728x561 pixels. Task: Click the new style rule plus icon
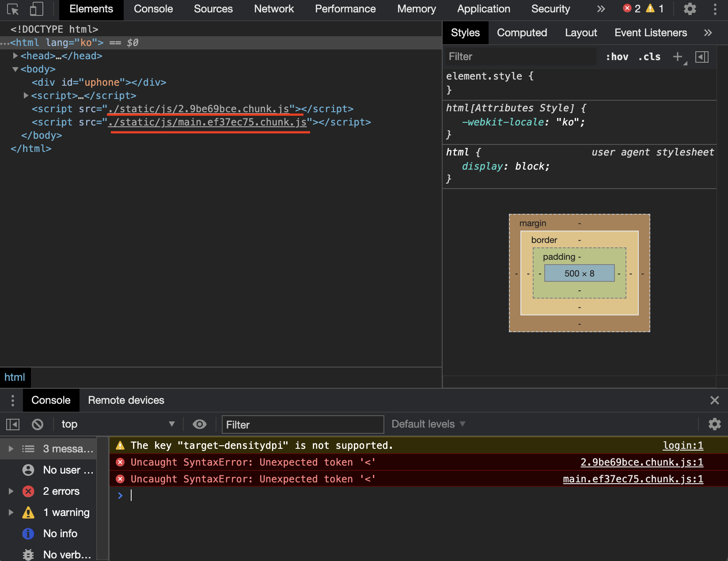tap(677, 57)
